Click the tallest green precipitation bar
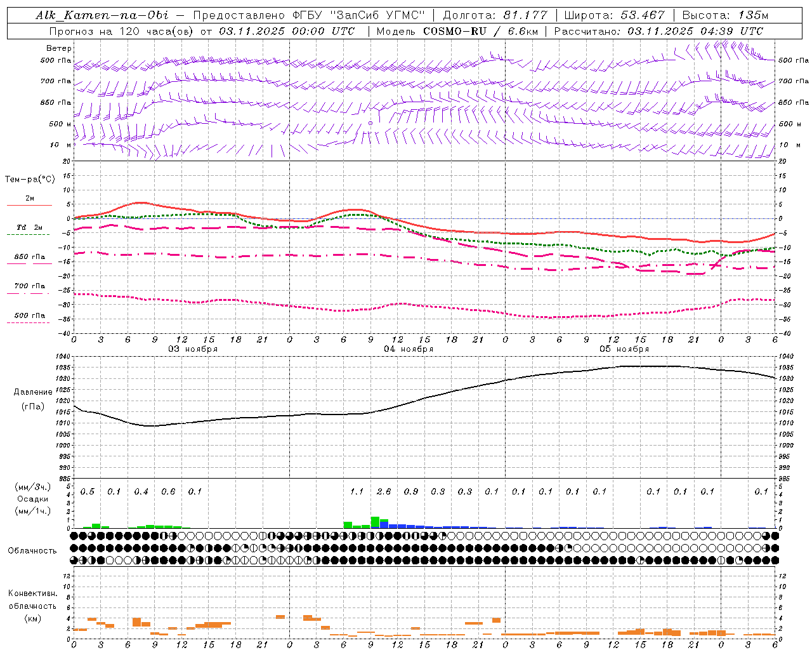The width and height of the screenshot is (812, 650). (375, 522)
